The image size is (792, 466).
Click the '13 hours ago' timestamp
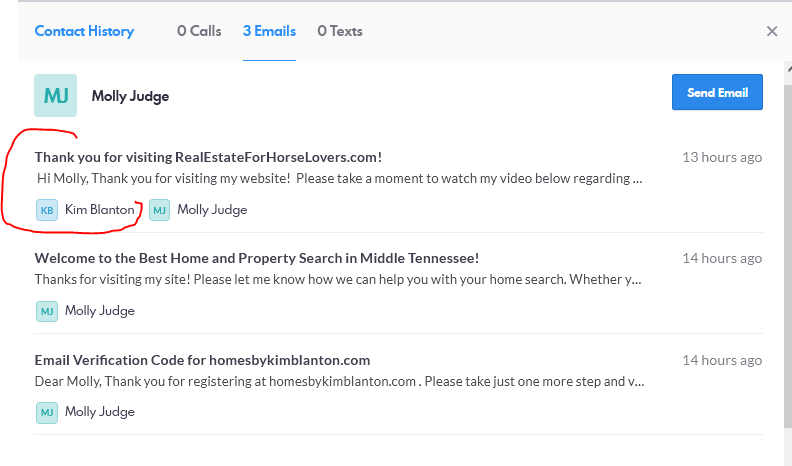point(722,157)
